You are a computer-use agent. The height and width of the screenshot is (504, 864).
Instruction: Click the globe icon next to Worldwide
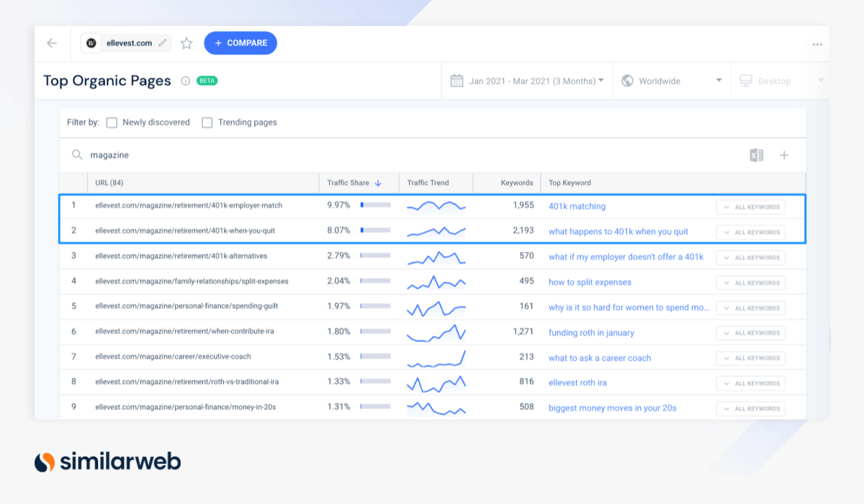(x=629, y=81)
